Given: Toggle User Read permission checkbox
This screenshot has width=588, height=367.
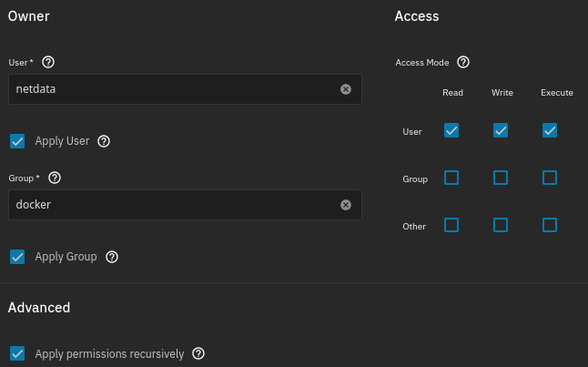Looking at the screenshot, I should point(451,130).
